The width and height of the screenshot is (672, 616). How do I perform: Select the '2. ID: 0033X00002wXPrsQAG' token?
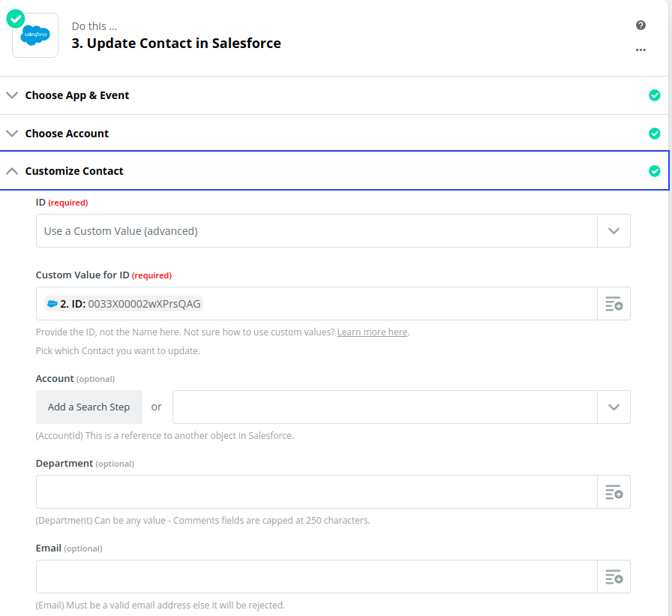(x=124, y=304)
